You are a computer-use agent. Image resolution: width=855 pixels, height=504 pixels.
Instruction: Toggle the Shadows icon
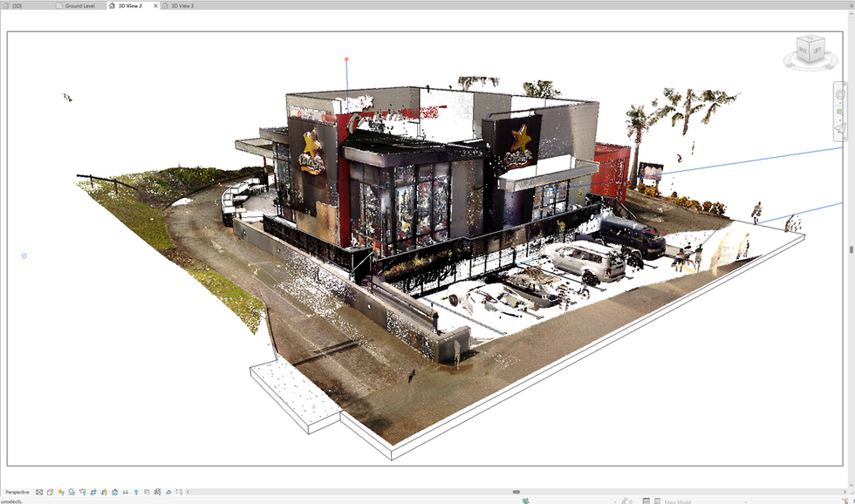(x=72, y=492)
